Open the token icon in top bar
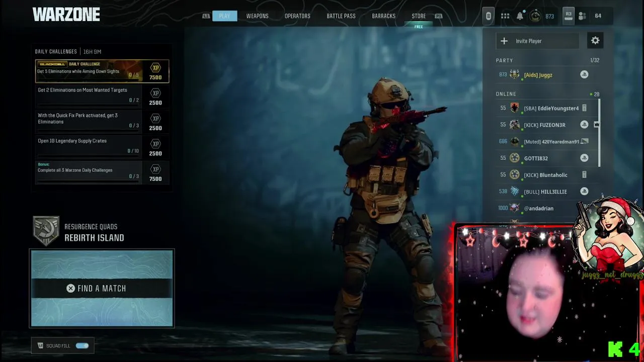This screenshot has width=644, height=362. click(488, 16)
